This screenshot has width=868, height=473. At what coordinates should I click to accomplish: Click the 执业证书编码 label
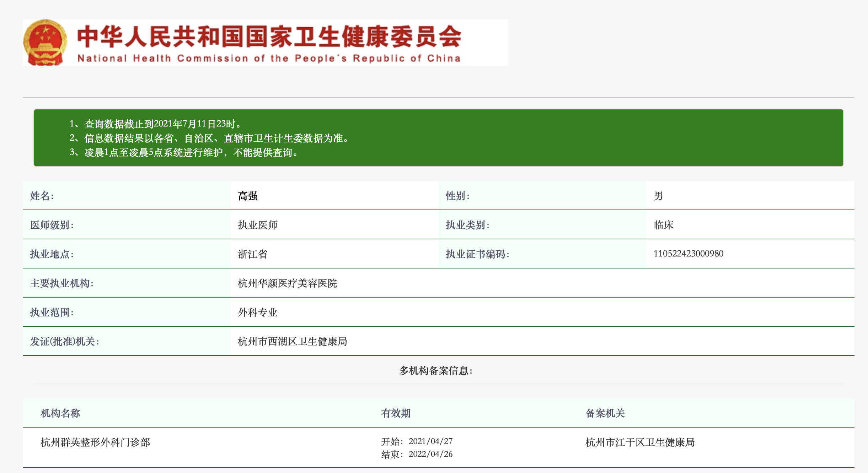[x=477, y=254]
